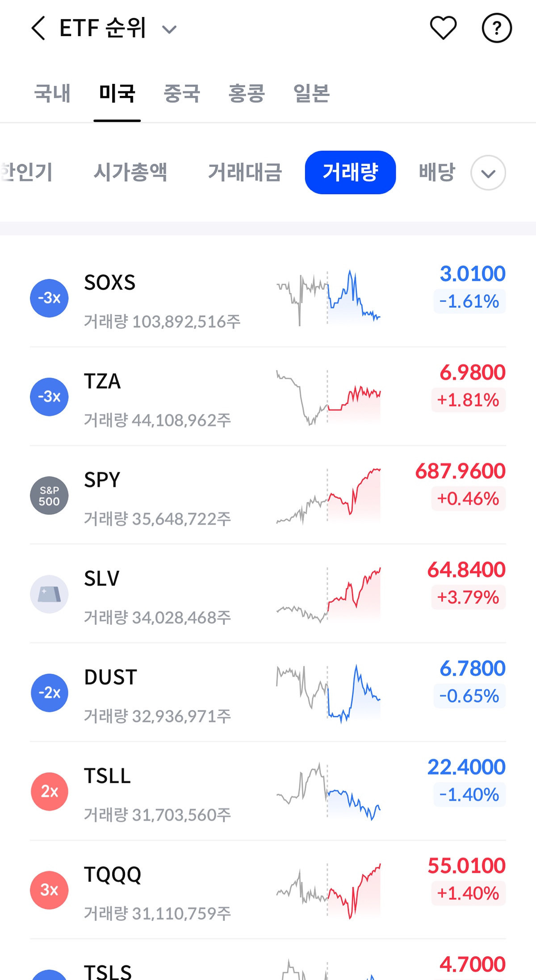Add to favorites with heart icon
536x980 pixels.
(443, 28)
